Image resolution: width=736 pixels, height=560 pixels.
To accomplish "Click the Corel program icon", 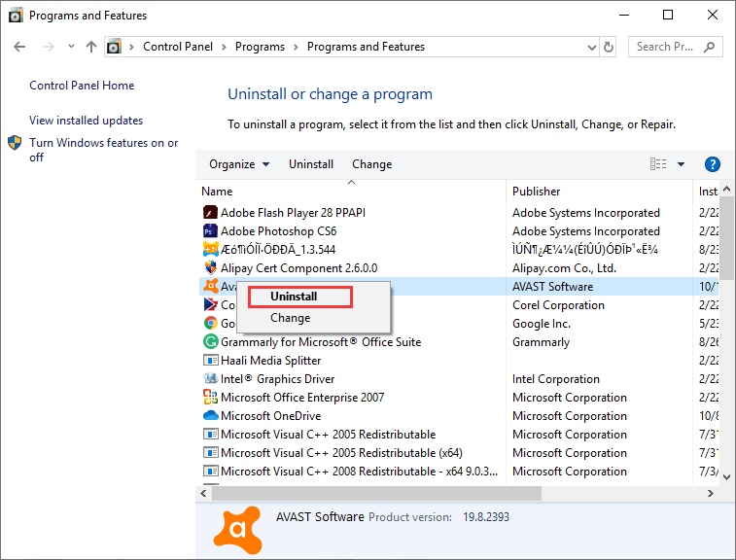I will click(210, 304).
